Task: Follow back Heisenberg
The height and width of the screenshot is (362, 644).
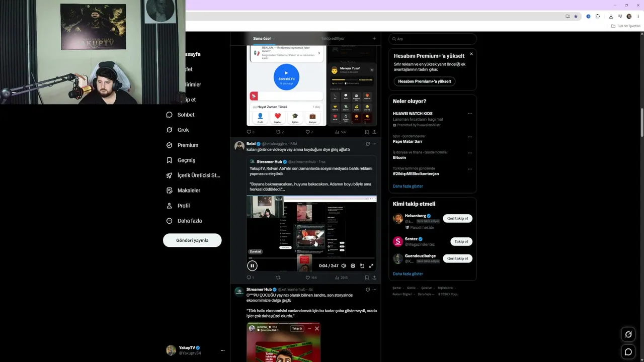Action: tap(457, 218)
